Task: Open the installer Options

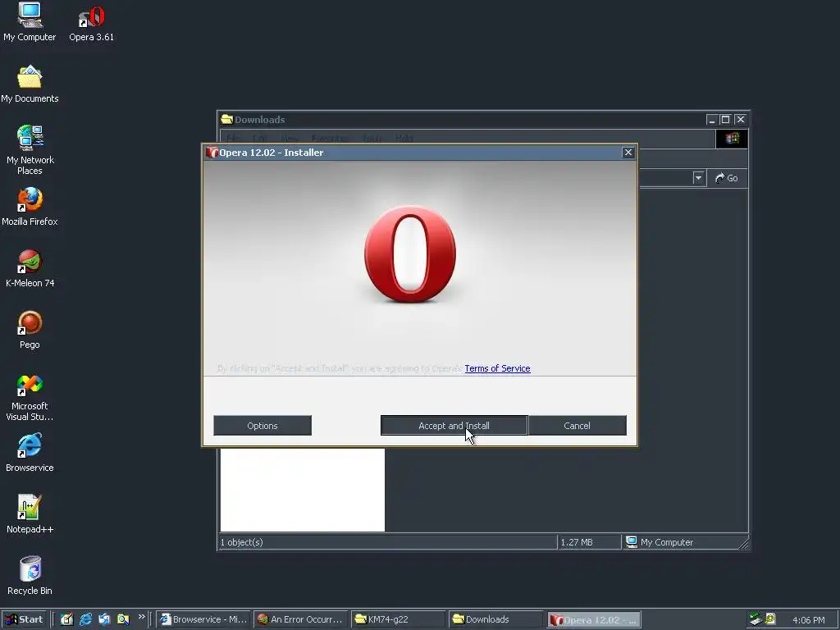Action: tap(262, 426)
